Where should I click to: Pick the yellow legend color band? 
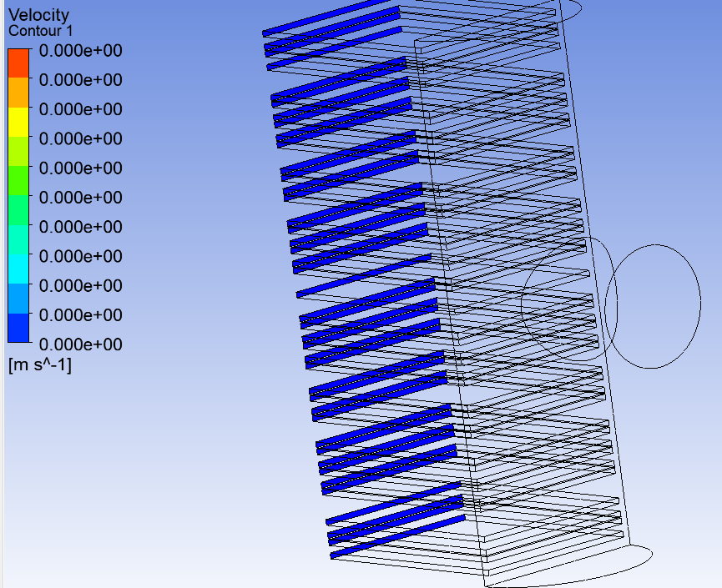point(18,122)
